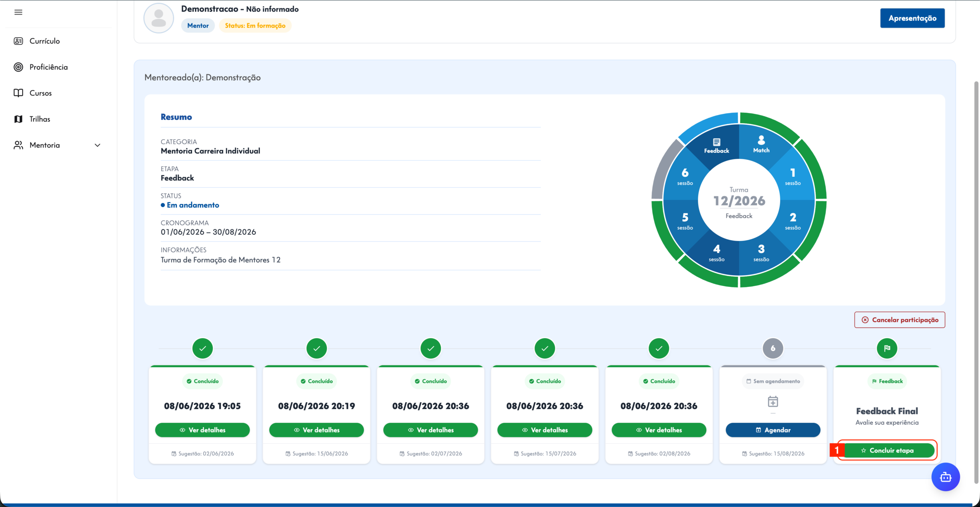Open the chatbot robot icon

click(x=946, y=477)
